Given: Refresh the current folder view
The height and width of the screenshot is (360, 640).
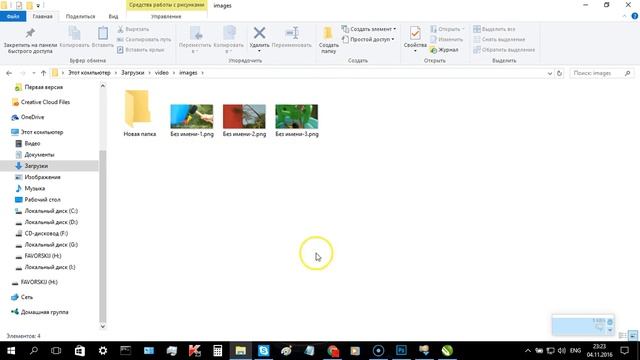Looking at the screenshot, I should 560,73.
